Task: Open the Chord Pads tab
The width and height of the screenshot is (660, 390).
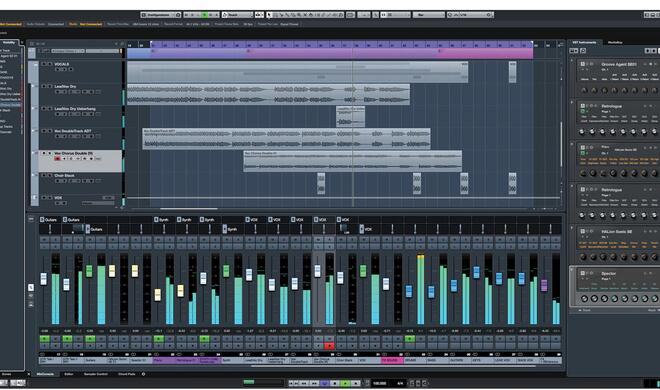Action: point(126,374)
